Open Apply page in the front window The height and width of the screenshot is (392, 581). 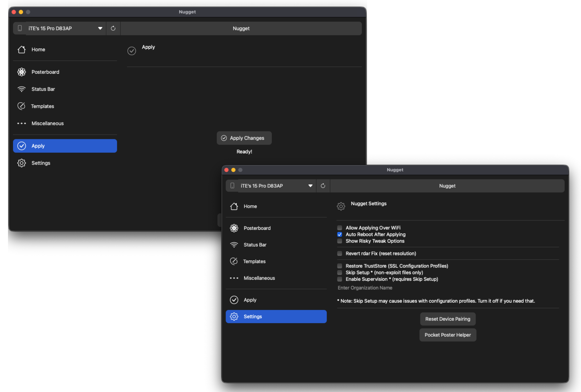tap(276, 300)
